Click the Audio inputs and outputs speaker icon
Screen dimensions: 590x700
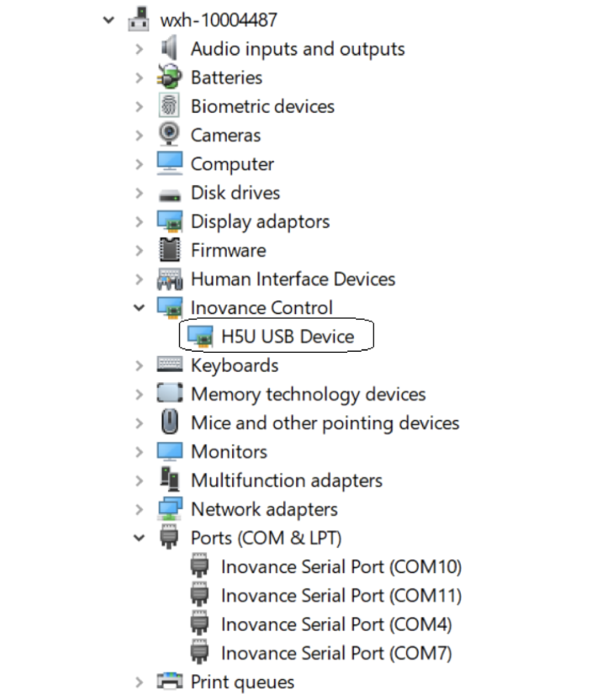coord(169,48)
